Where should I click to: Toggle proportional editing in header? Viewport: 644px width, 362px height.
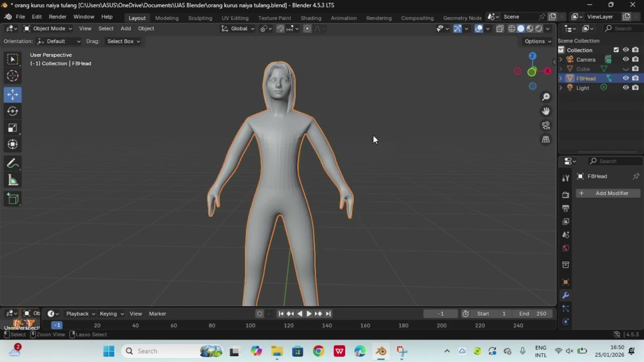click(x=307, y=29)
